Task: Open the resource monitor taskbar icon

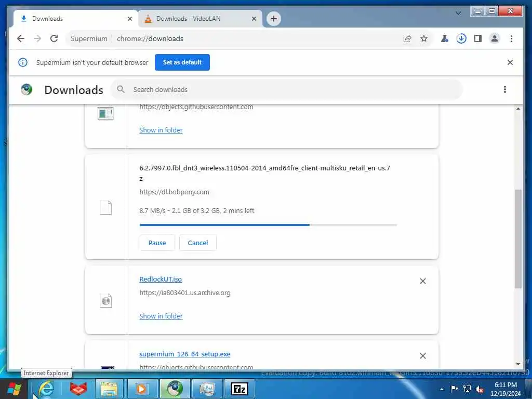Action: tap(207, 389)
